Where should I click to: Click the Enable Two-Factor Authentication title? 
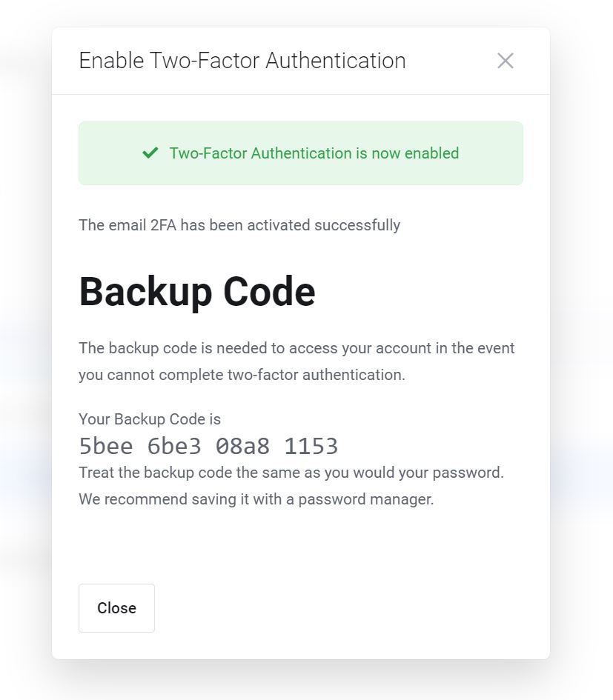[x=242, y=61]
